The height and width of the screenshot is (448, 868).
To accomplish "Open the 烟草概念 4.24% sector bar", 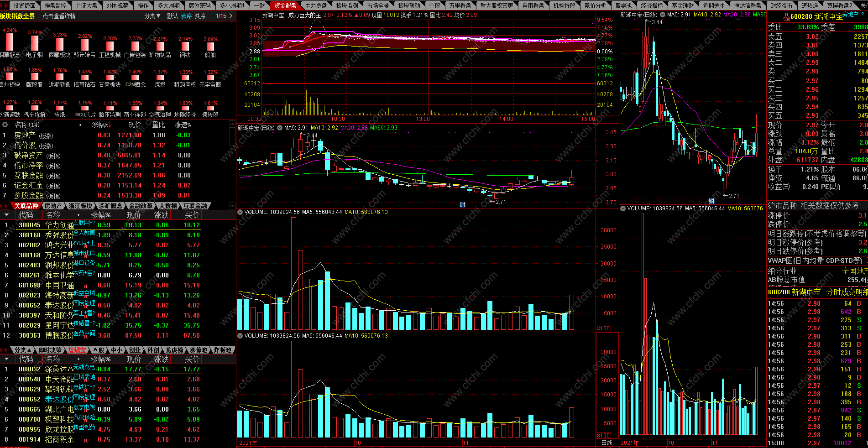I will coord(10,42).
